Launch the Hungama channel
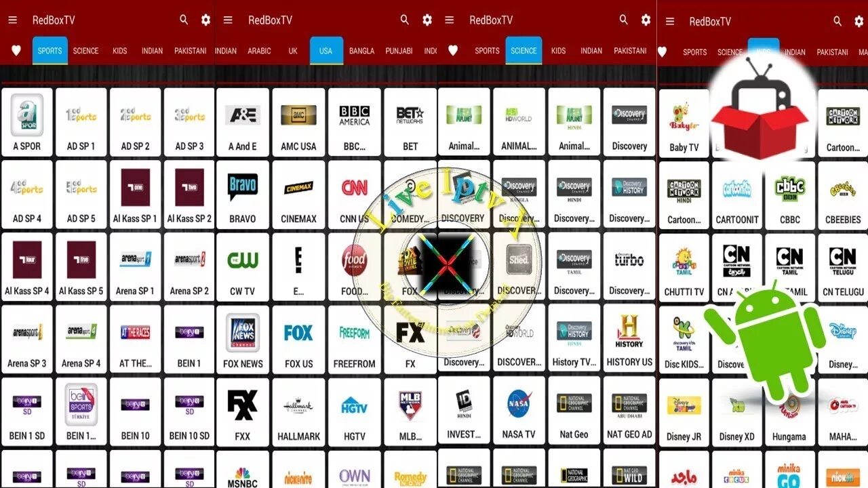 790,414
